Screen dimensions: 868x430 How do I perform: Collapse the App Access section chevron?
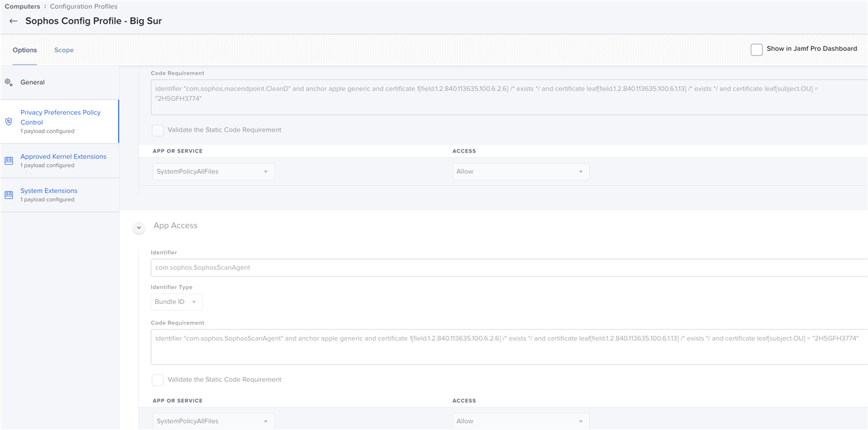139,228
